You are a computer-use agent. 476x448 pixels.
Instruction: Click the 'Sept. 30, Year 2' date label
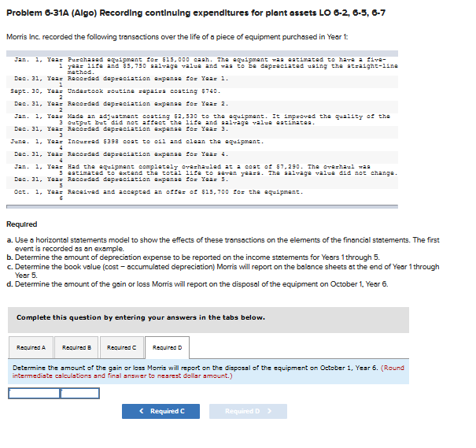click(37, 94)
